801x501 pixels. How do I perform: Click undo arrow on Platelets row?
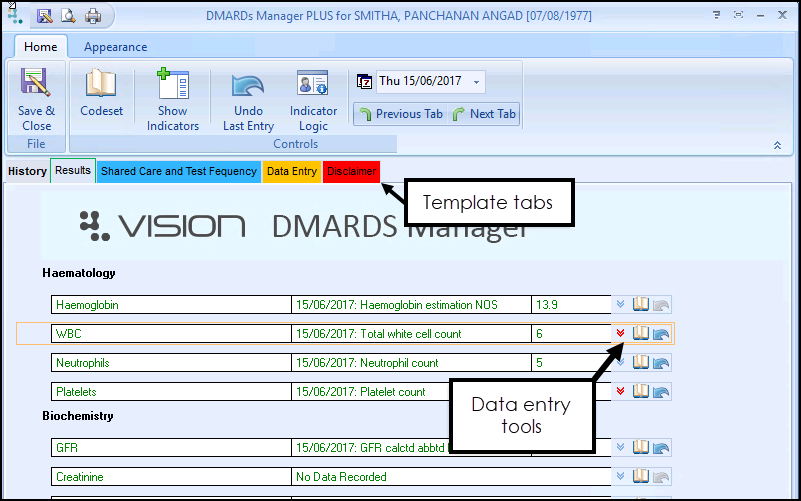point(661,392)
